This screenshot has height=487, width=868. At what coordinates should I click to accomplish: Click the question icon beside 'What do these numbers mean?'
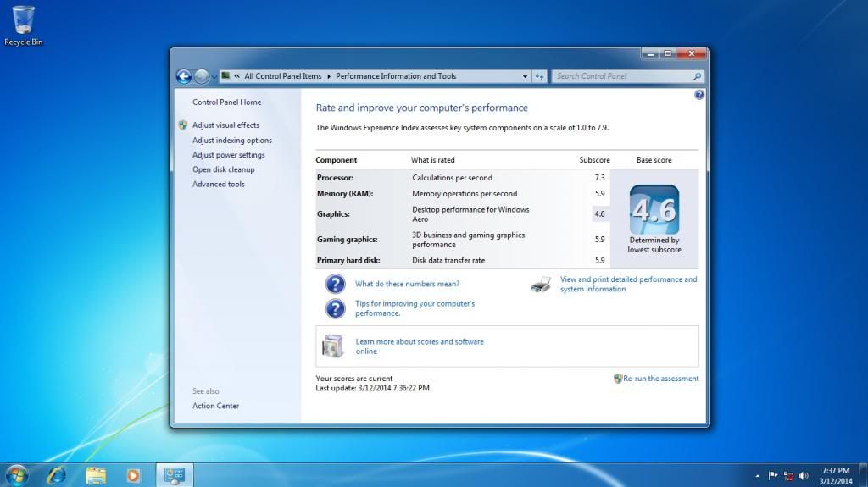click(336, 284)
